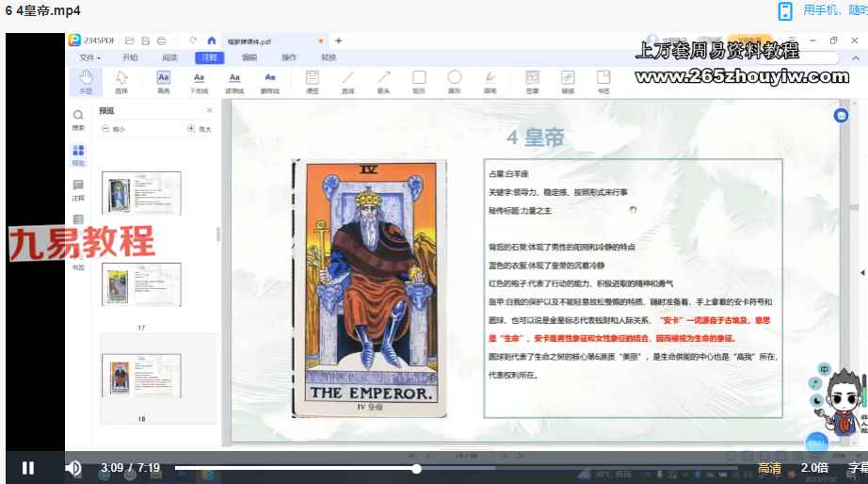Open the 注释 annotations sidebar panel
The width and height of the screenshot is (868, 484).
coord(78,190)
